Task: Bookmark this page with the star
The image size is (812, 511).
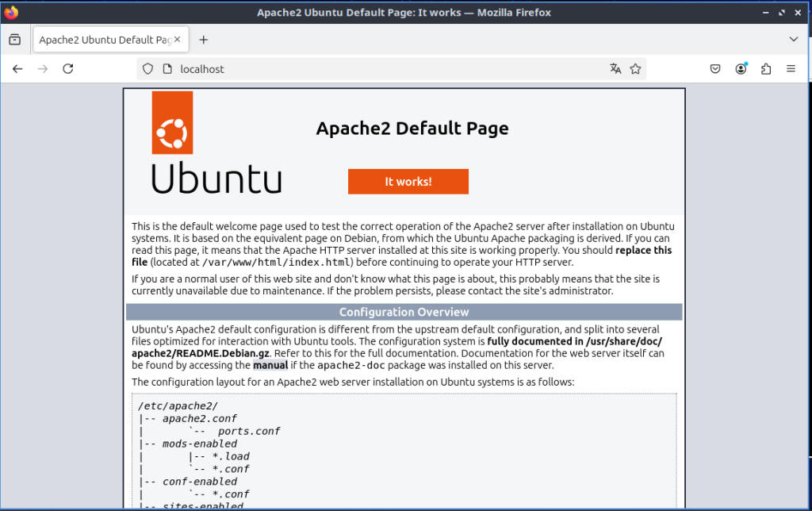Action: [635, 69]
